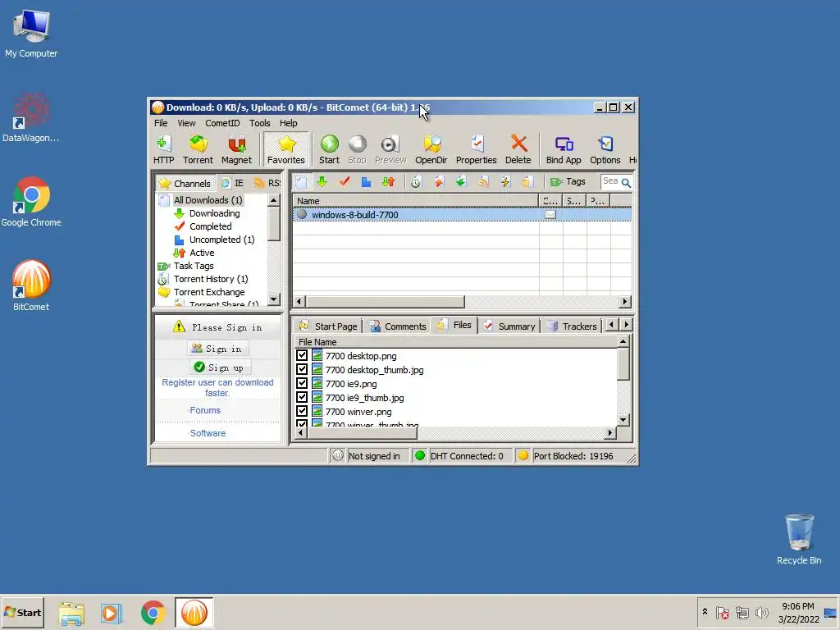Uncheck 7700 desktop_thumb.jpg file
840x630 pixels.
[x=302, y=370]
